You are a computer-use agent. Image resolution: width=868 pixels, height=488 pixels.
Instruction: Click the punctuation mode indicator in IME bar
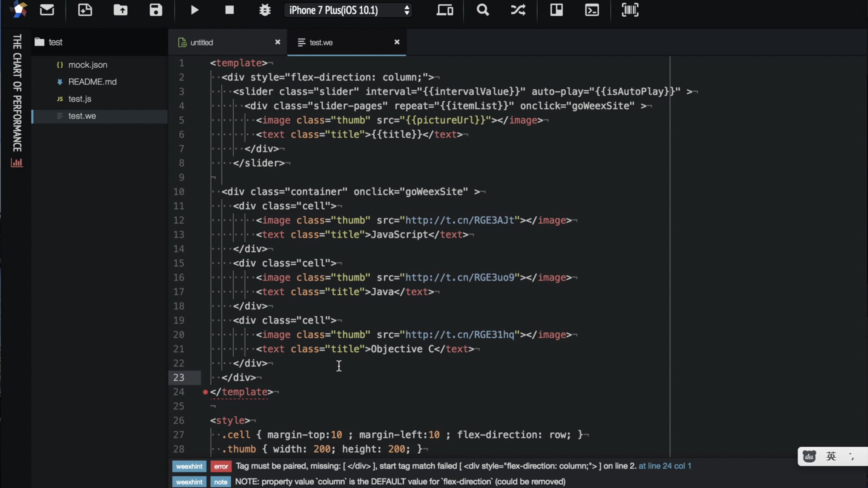pos(852,456)
